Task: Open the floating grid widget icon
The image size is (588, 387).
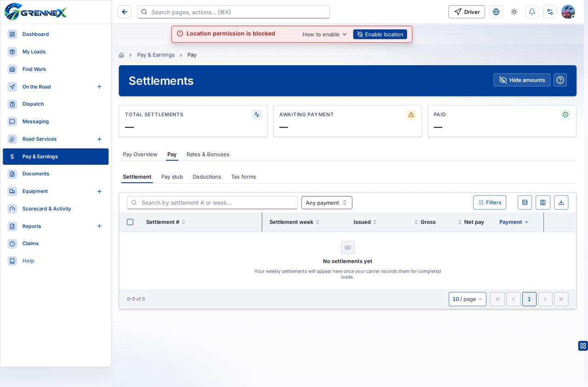Action: tap(583, 346)
